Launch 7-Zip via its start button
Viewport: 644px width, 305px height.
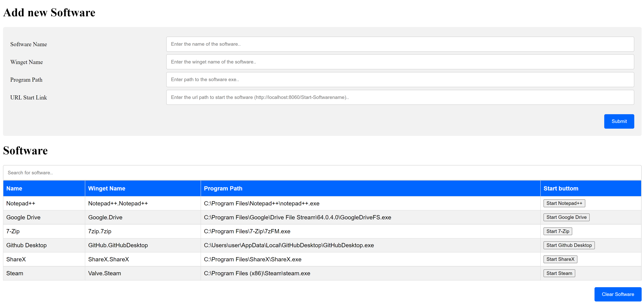[x=557, y=231]
